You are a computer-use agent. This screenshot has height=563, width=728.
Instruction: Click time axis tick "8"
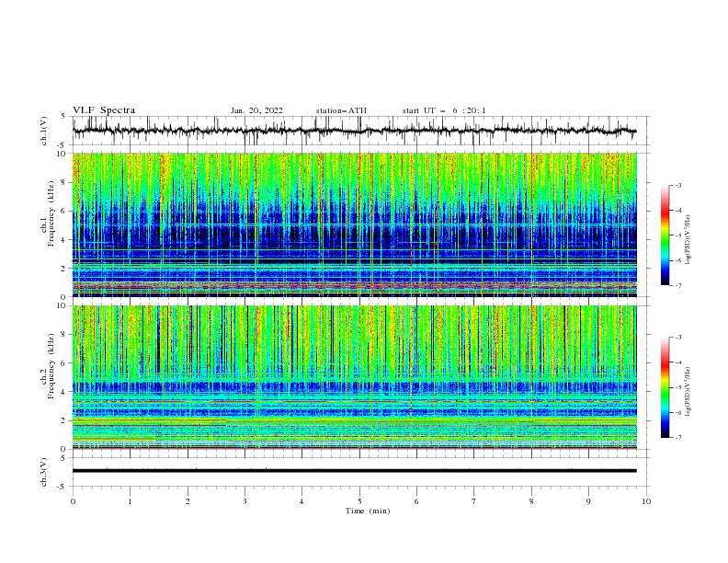pyautogui.click(x=531, y=501)
